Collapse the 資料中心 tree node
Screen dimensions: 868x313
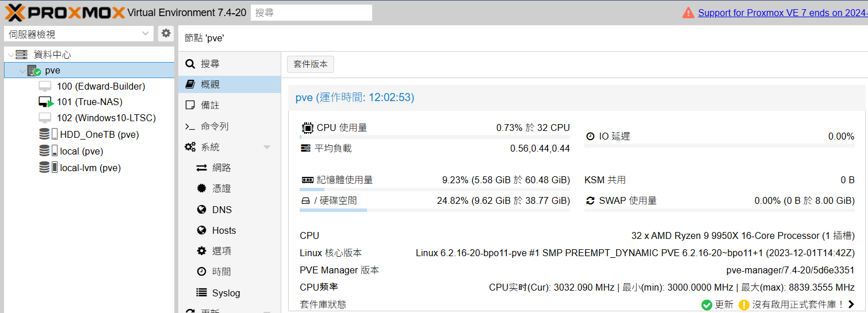10,55
